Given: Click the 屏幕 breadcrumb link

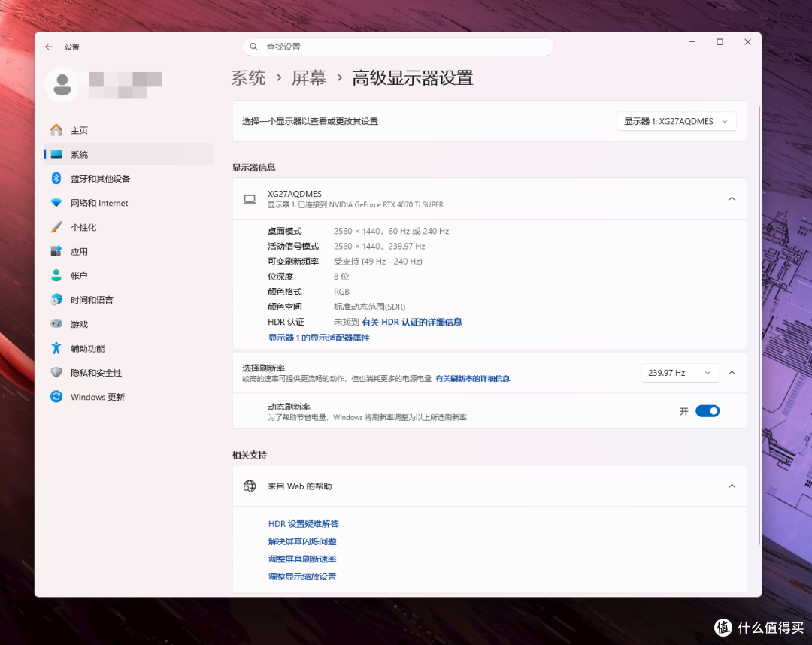Looking at the screenshot, I should tap(309, 78).
